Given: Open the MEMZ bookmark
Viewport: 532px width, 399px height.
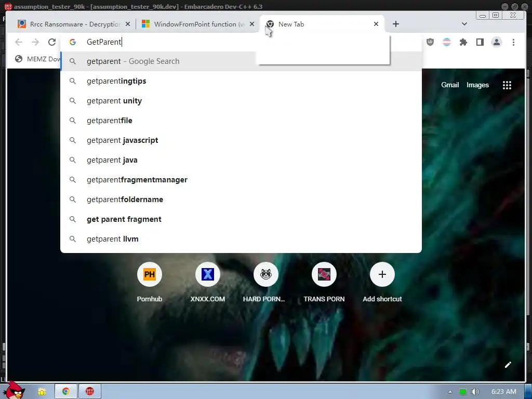Looking at the screenshot, I should (x=37, y=59).
